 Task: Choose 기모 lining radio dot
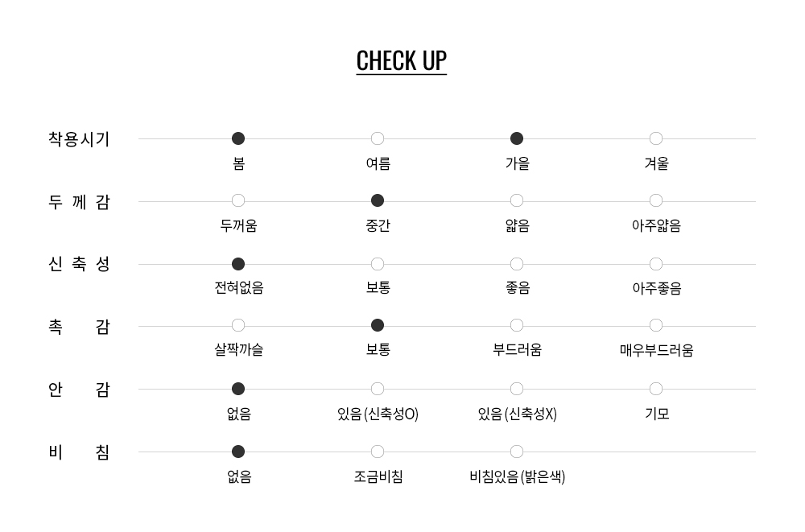click(656, 389)
